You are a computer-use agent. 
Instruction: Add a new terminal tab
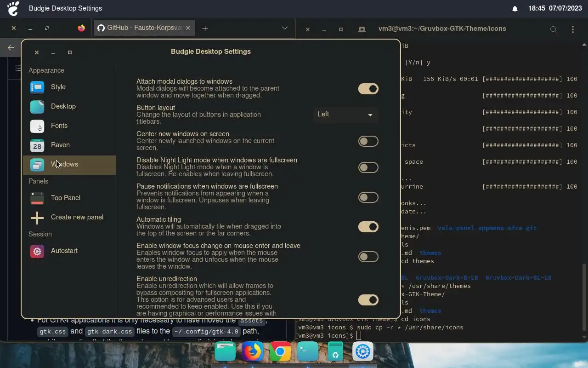(x=362, y=29)
